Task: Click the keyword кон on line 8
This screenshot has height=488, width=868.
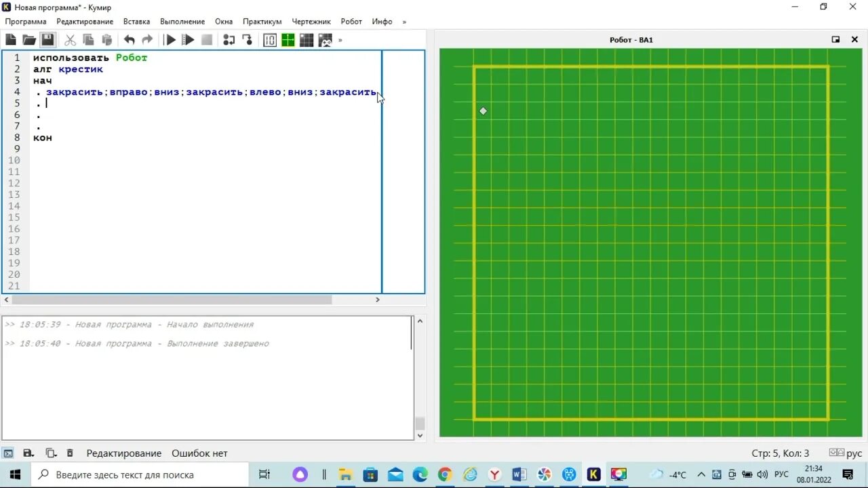Action: 43,138
